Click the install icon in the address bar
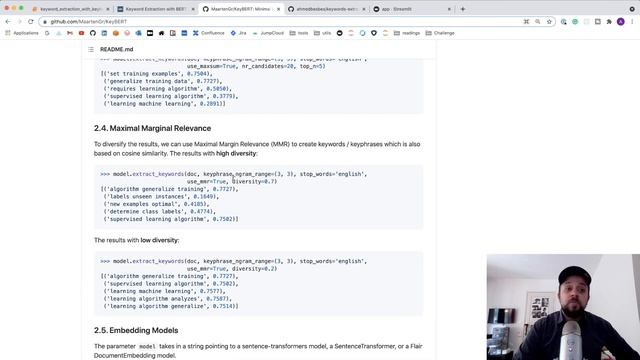The image size is (640, 360). pos(526,22)
